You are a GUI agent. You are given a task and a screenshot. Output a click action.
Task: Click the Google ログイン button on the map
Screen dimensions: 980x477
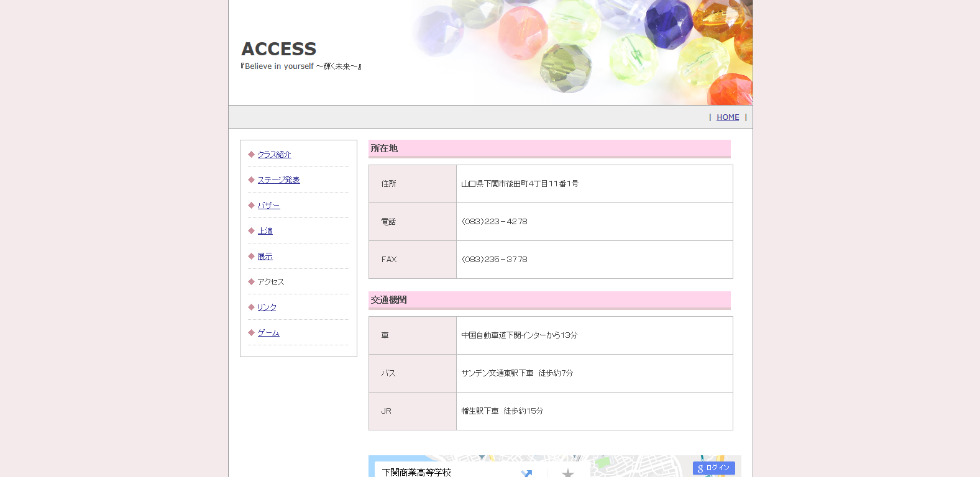click(714, 468)
